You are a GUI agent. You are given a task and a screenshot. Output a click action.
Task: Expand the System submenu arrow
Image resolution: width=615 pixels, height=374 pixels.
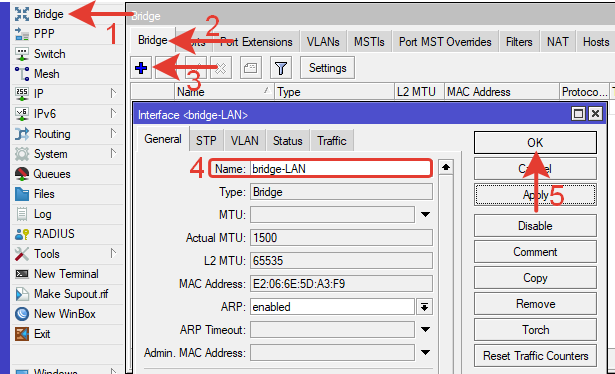coord(113,153)
